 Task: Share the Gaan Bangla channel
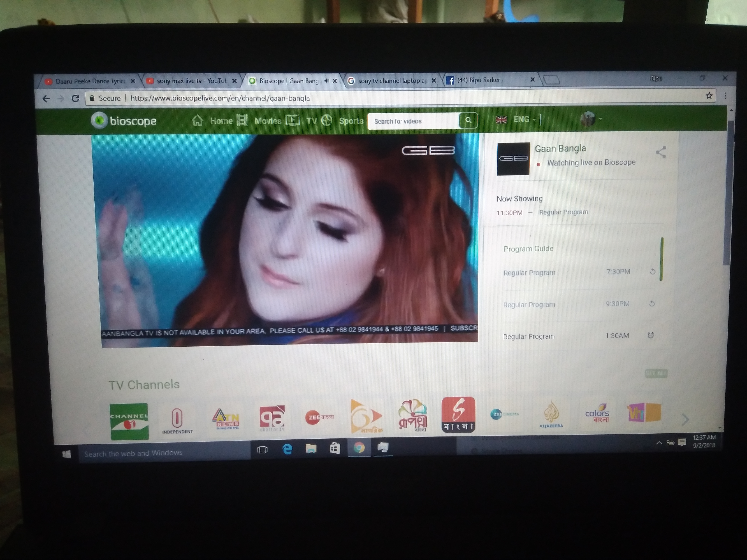point(661,152)
